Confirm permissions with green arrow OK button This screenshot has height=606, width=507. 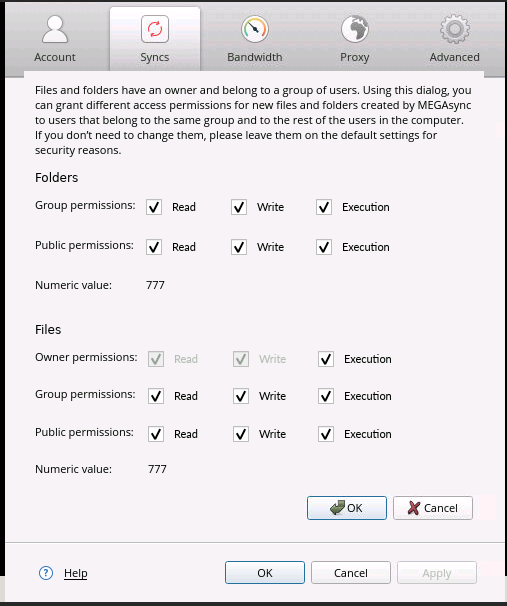tap(347, 508)
